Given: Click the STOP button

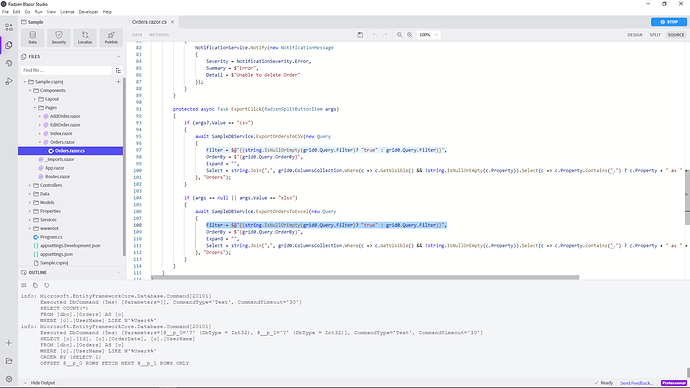Looking at the screenshot, I should (669, 22).
